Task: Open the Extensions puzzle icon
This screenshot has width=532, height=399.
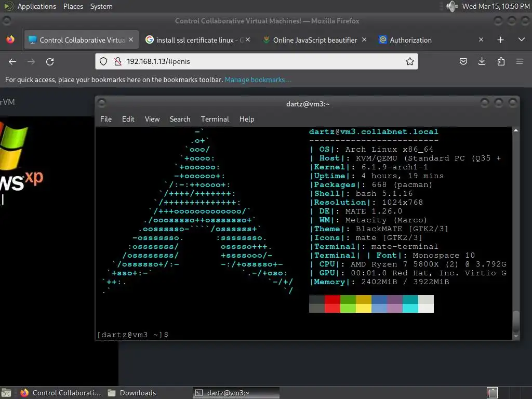Action: [501, 61]
